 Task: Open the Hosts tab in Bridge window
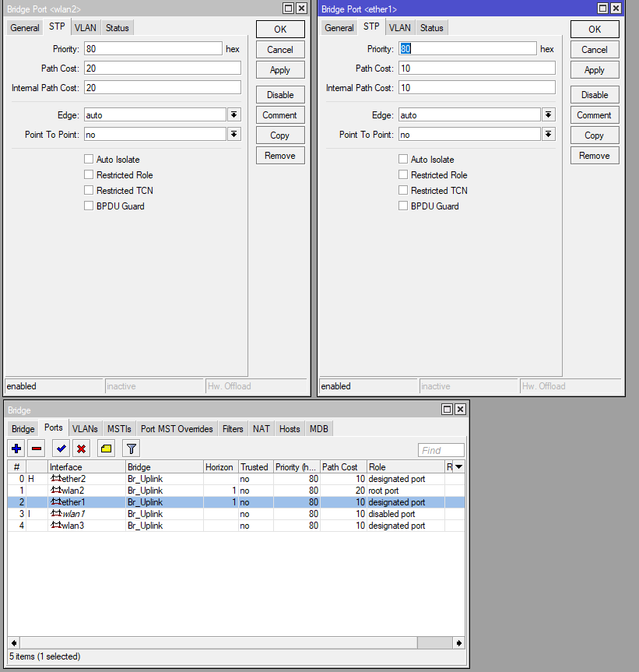[x=290, y=429]
